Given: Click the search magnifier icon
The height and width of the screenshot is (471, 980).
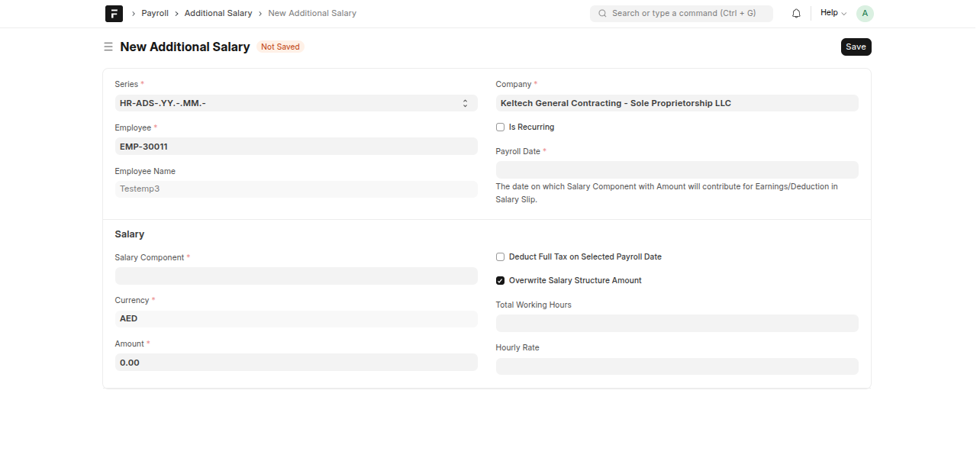Looking at the screenshot, I should [x=602, y=14].
